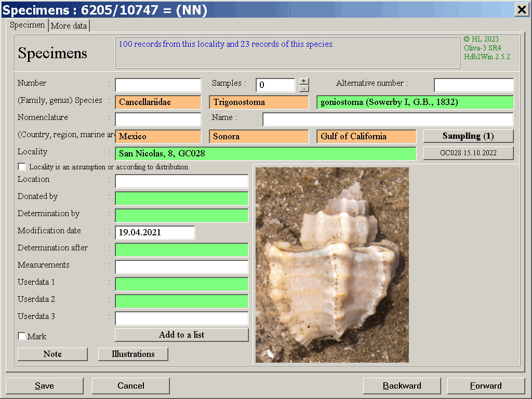
Task: Switch to the More data tab
Action: (69, 25)
